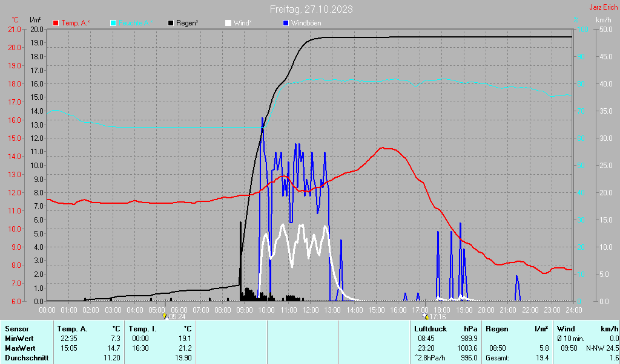Click the red Temp. A. legend swatch
620x364 pixels.
(x=56, y=24)
